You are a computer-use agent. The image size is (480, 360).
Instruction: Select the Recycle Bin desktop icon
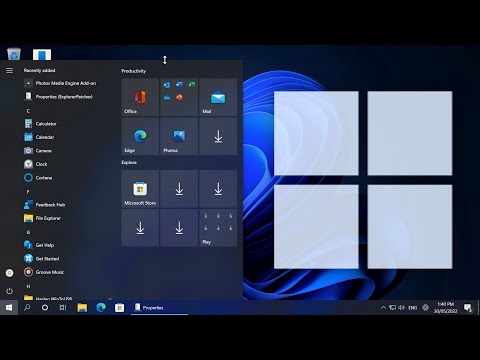pyautogui.click(x=14, y=54)
